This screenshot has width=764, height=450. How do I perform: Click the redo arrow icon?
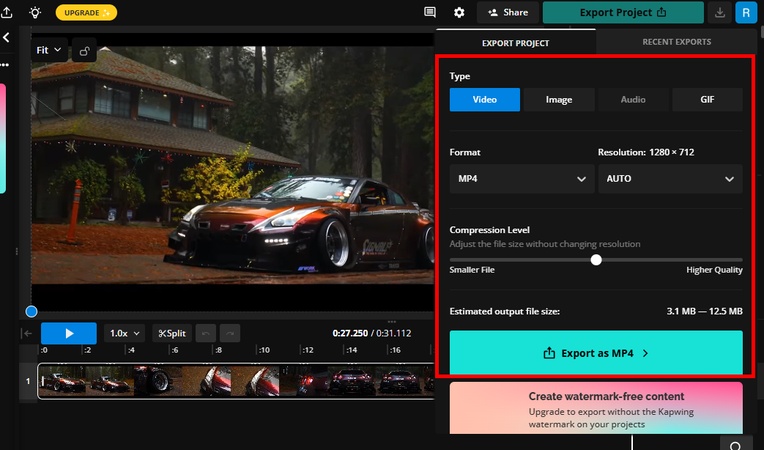pyautogui.click(x=230, y=334)
